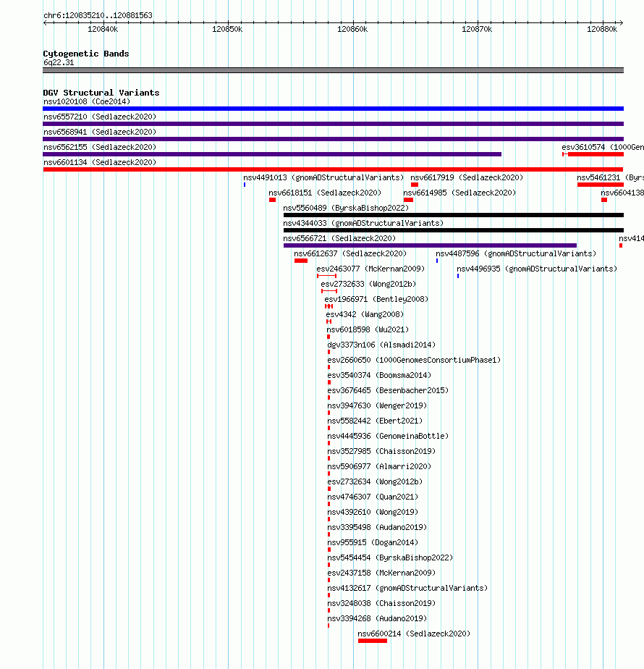644x669 pixels.
Task: Open nsv3248038 (Chaisson2019) variant
Action: click(x=381, y=603)
